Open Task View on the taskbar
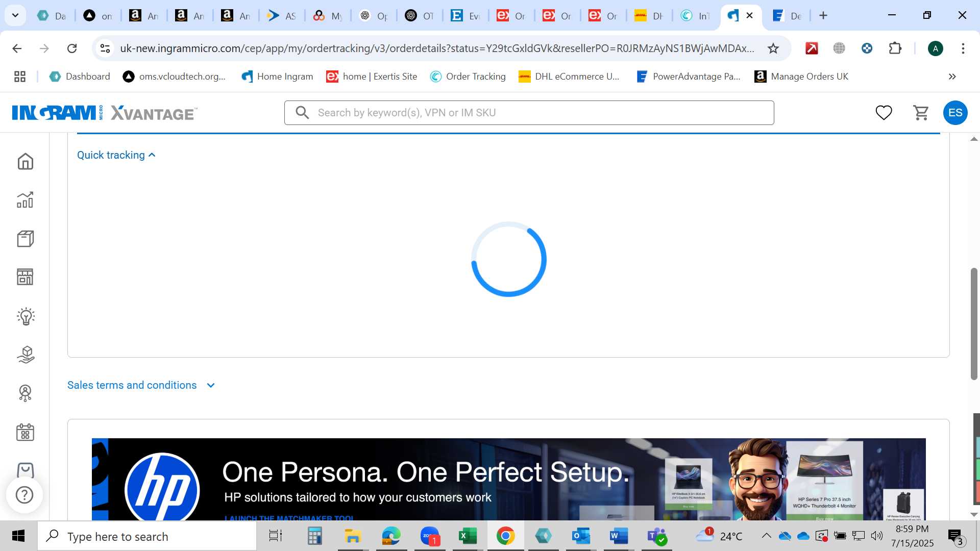 [276, 536]
